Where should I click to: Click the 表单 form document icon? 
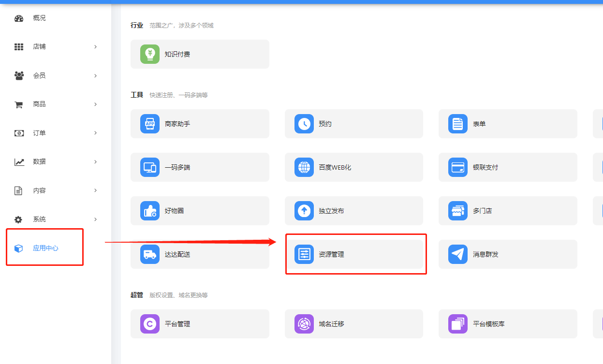(x=458, y=124)
